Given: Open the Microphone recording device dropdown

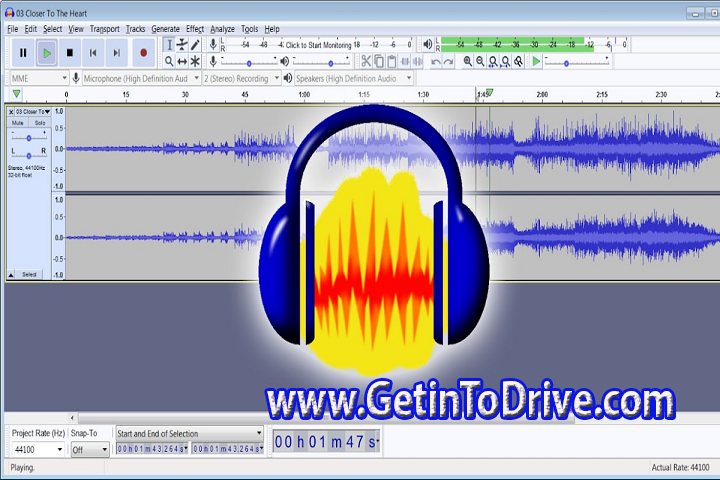Looking at the screenshot, I should tap(141, 79).
